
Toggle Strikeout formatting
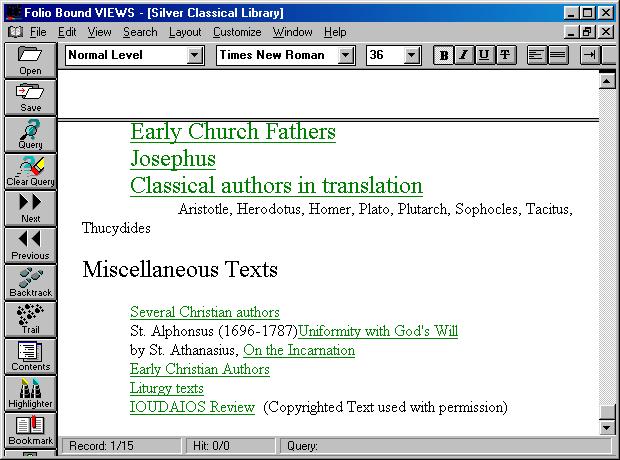click(x=505, y=55)
